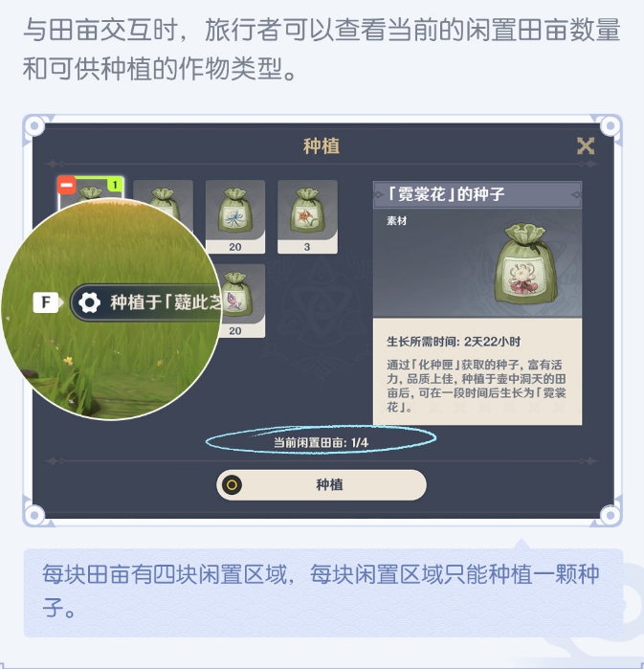Click the green count badge showing 1
The width and height of the screenshot is (644, 669).
point(115,185)
